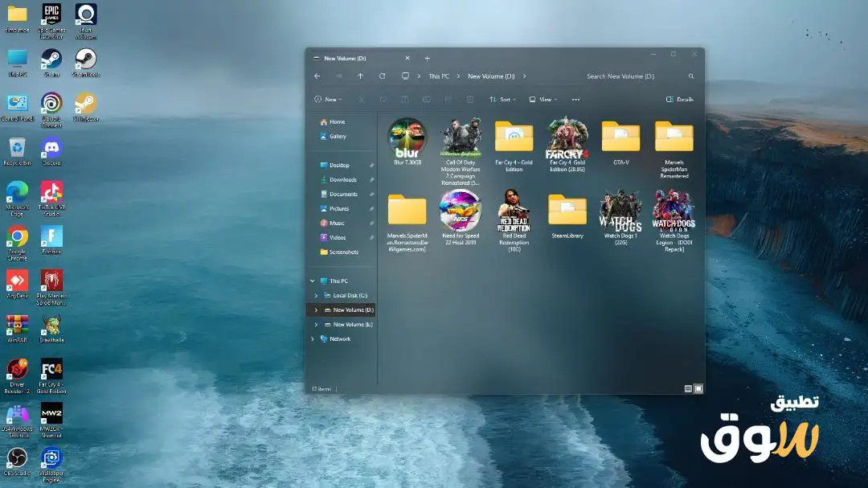Select the MW2 desktop shortcut

coord(51,420)
